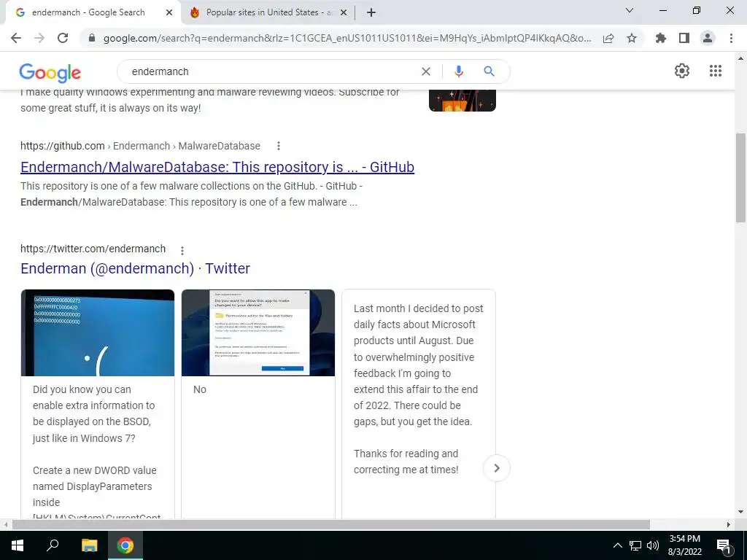Image resolution: width=747 pixels, height=560 pixels.
Task: Click the horizontal page scrollbar thumb
Action: 331,524
